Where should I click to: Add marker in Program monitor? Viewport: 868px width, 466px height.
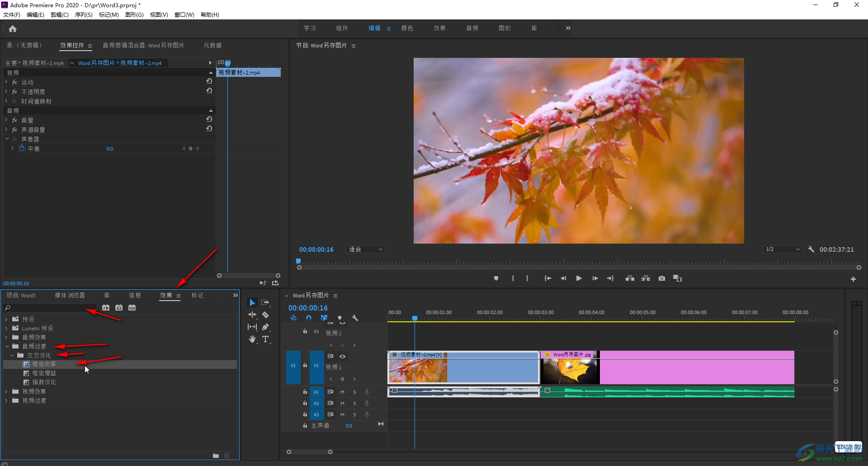(496, 278)
